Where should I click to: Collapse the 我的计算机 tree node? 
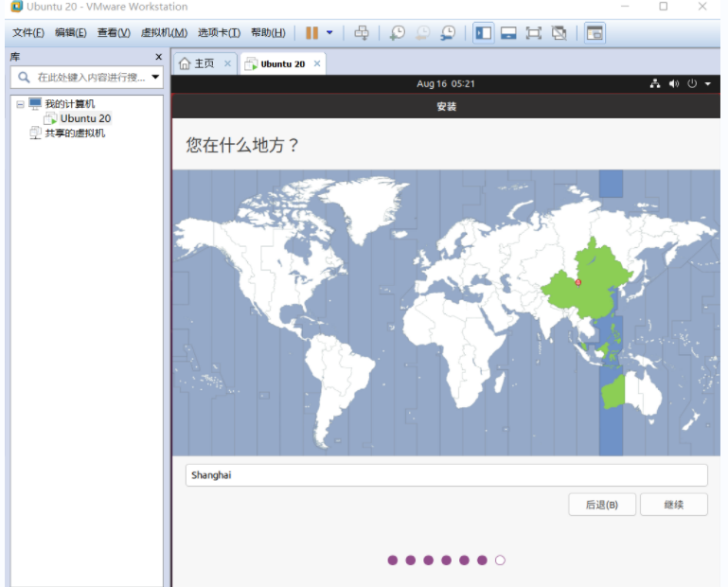pos(20,104)
